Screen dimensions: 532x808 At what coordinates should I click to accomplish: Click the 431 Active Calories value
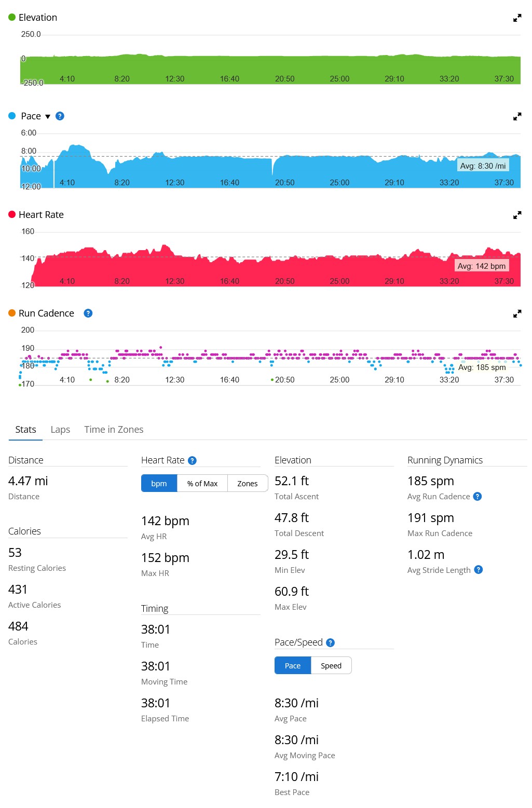[18, 590]
